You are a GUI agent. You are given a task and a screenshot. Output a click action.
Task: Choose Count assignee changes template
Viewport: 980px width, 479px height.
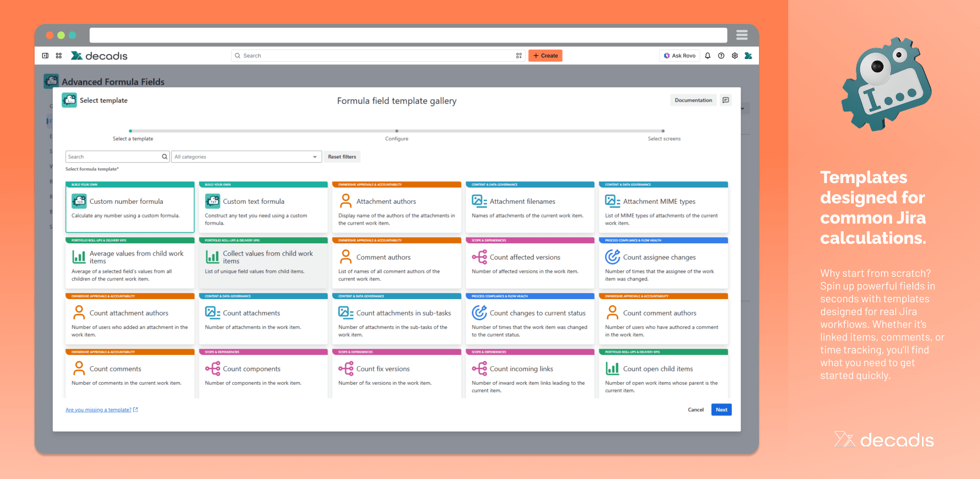point(664,263)
